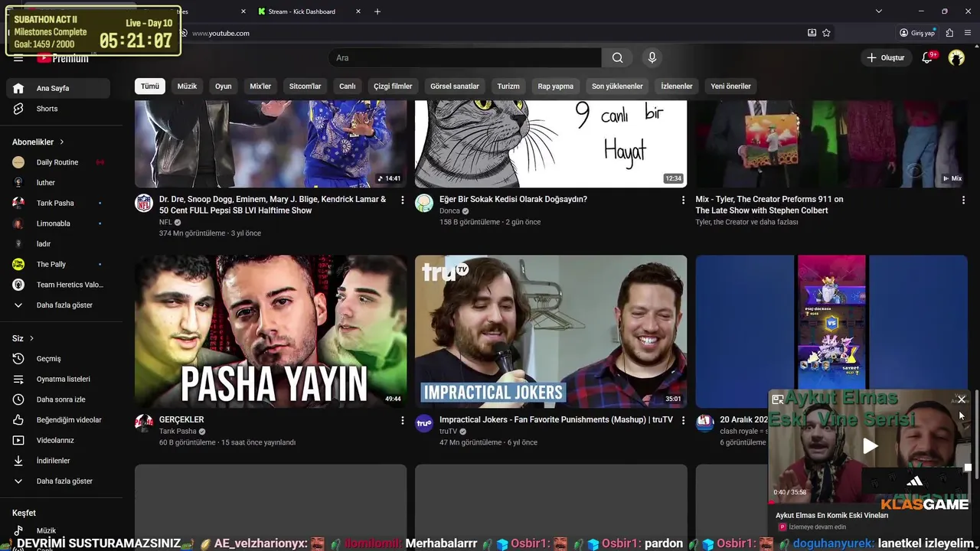Open more options for Impractical Jokers video
Screen dimensions: 980x551
pos(683,420)
